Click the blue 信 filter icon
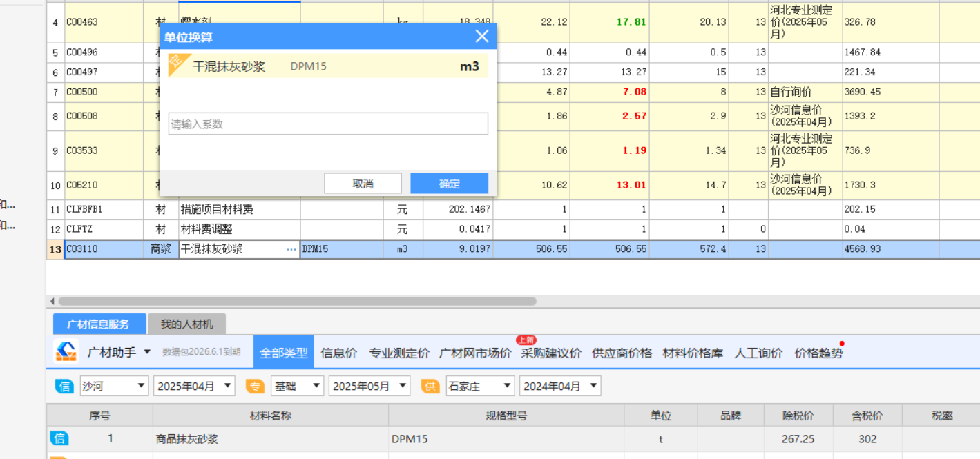 click(65, 387)
